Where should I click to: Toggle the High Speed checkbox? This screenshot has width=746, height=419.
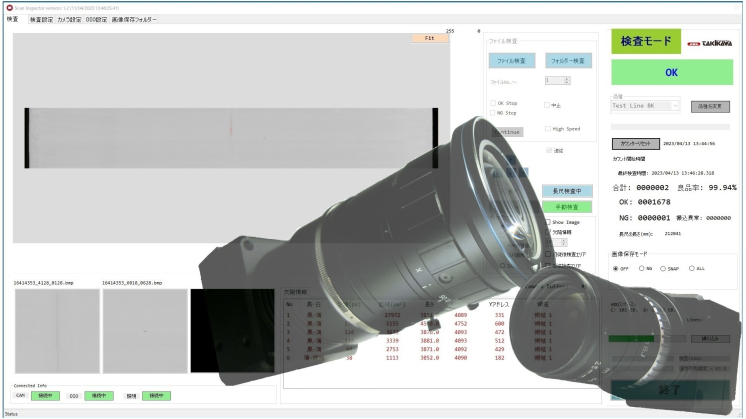pyautogui.click(x=548, y=129)
